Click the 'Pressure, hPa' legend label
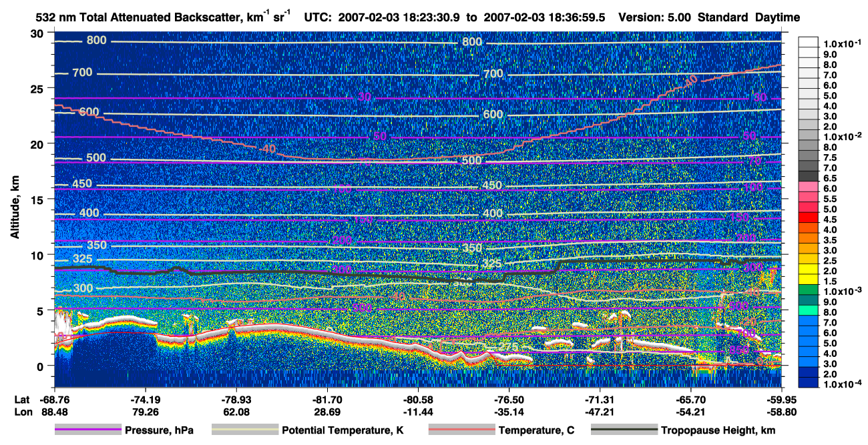This screenshot has height=445, width=868. click(159, 430)
